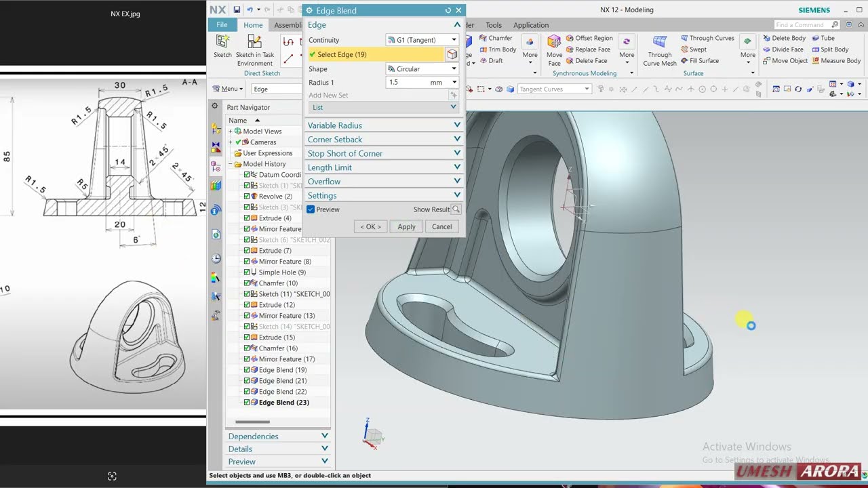Expand the Settings section in Edge Blend

click(x=384, y=195)
